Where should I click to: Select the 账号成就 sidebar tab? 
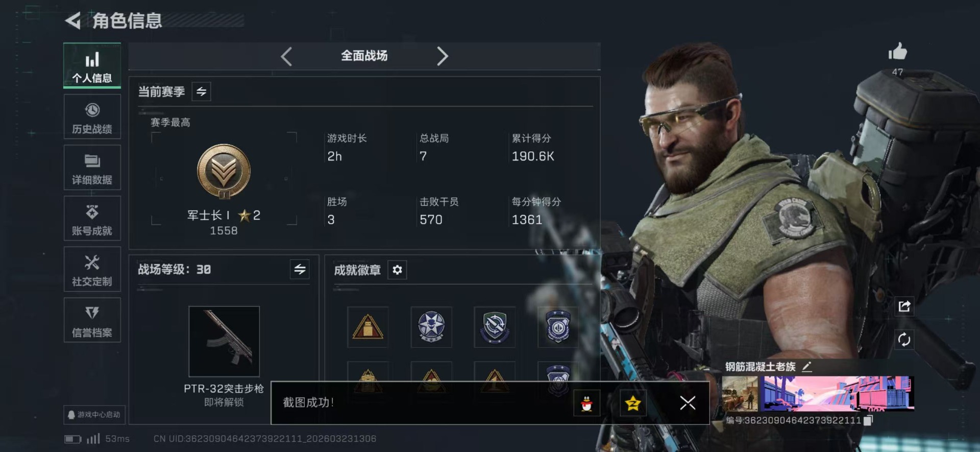[x=92, y=219]
